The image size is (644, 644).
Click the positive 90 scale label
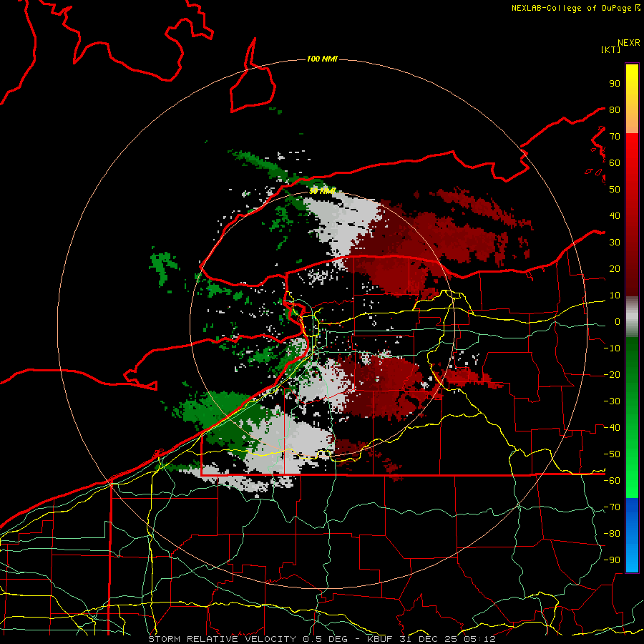pos(615,84)
